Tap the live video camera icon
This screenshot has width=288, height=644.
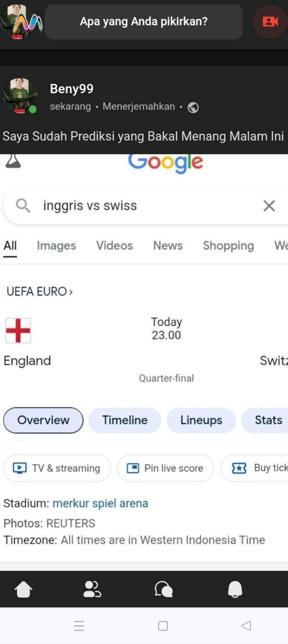point(270,22)
